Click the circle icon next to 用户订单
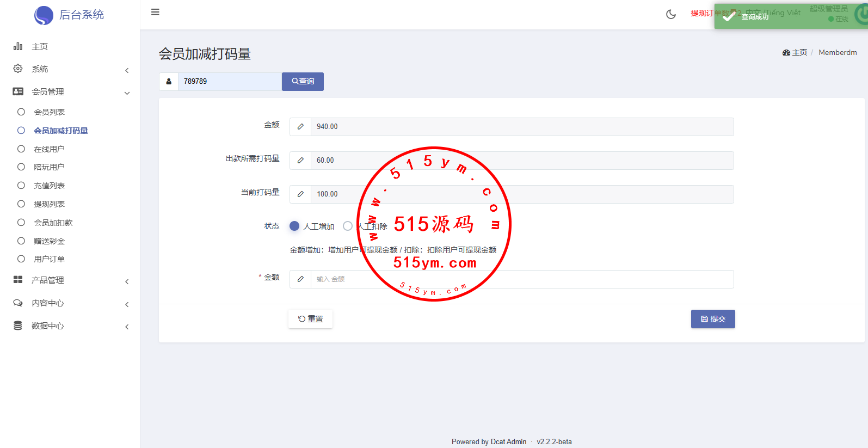The height and width of the screenshot is (448, 868). (x=21, y=259)
